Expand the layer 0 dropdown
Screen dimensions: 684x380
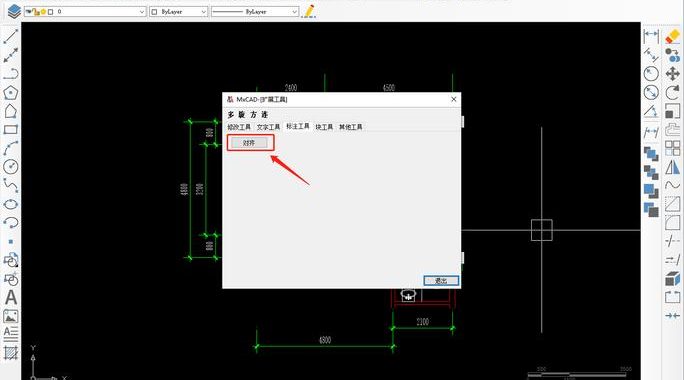86,12
